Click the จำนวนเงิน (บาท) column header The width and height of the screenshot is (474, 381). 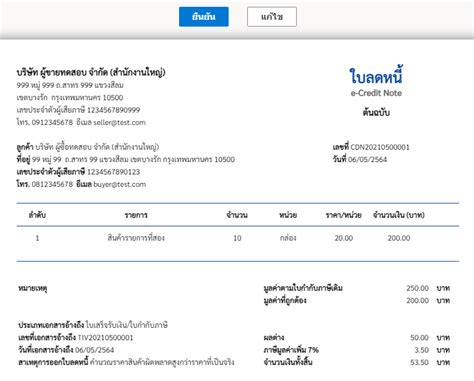pyautogui.click(x=399, y=215)
